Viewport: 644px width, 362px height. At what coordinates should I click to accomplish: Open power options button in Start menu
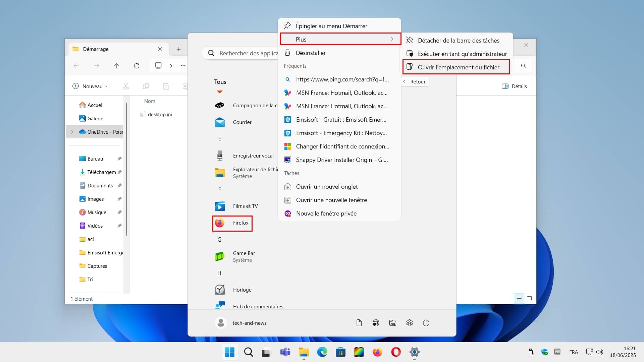[x=426, y=323]
